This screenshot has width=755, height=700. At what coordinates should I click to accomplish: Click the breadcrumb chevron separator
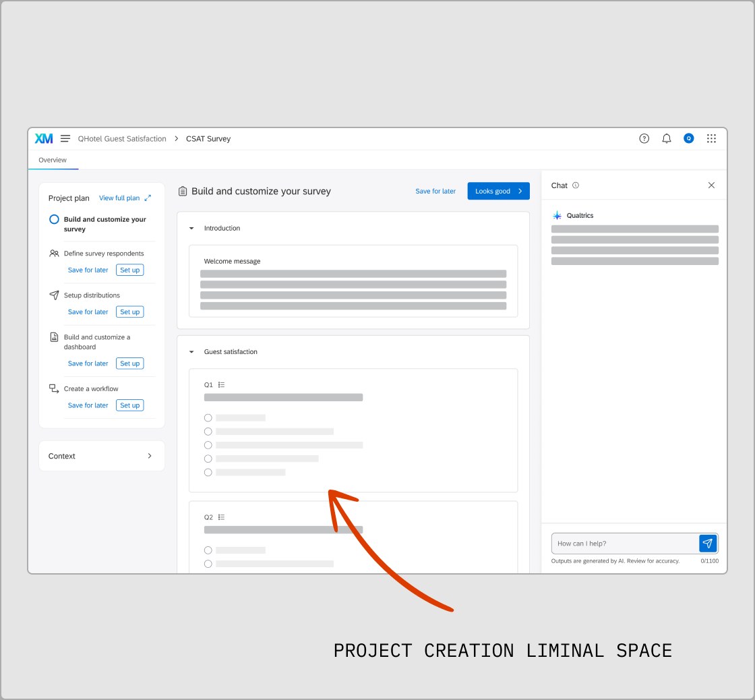click(x=176, y=139)
